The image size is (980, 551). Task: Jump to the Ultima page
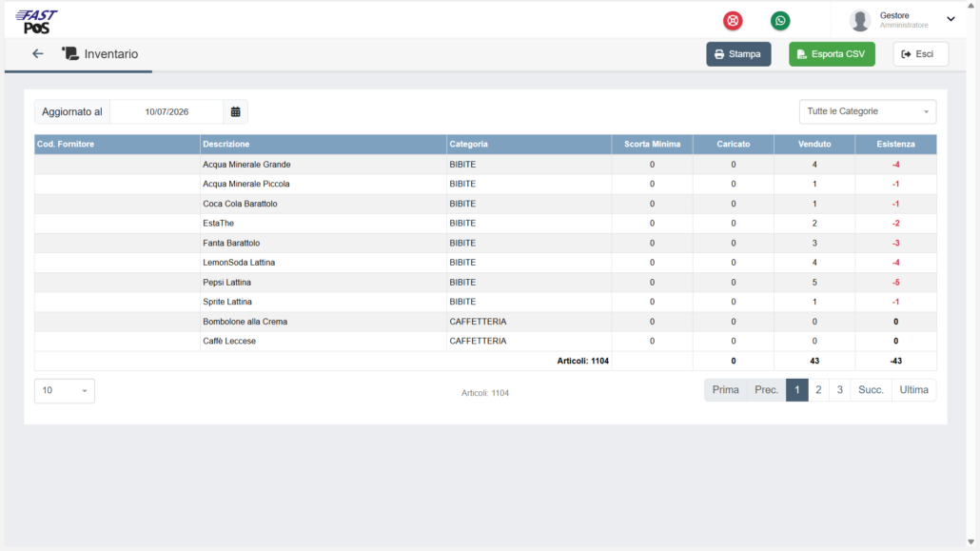pyautogui.click(x=913, y=389)
